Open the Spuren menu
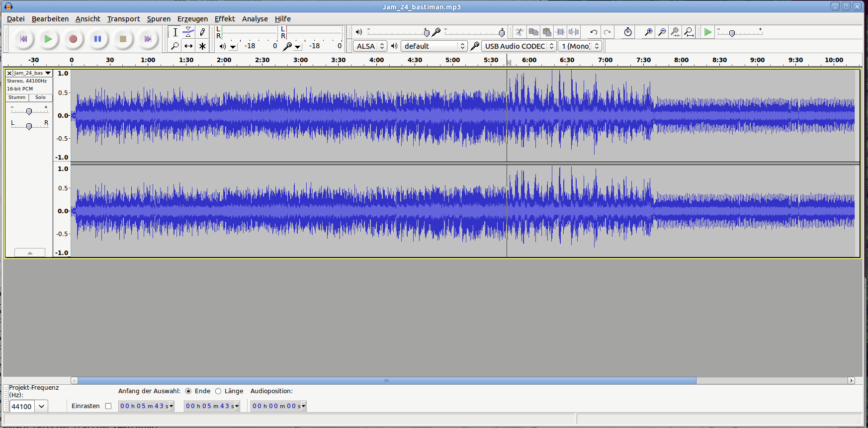 159,19
